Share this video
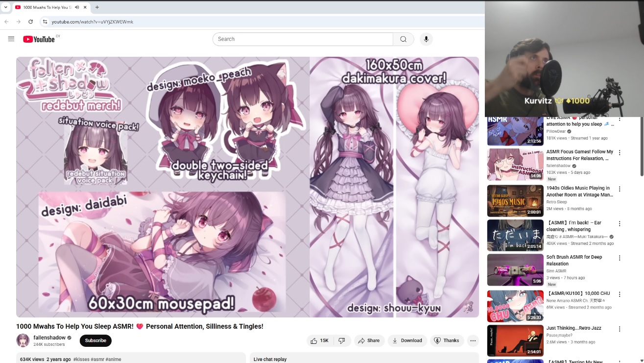Image resolution: width=644 pixels, height=363 pixels. tap(369, 340)
